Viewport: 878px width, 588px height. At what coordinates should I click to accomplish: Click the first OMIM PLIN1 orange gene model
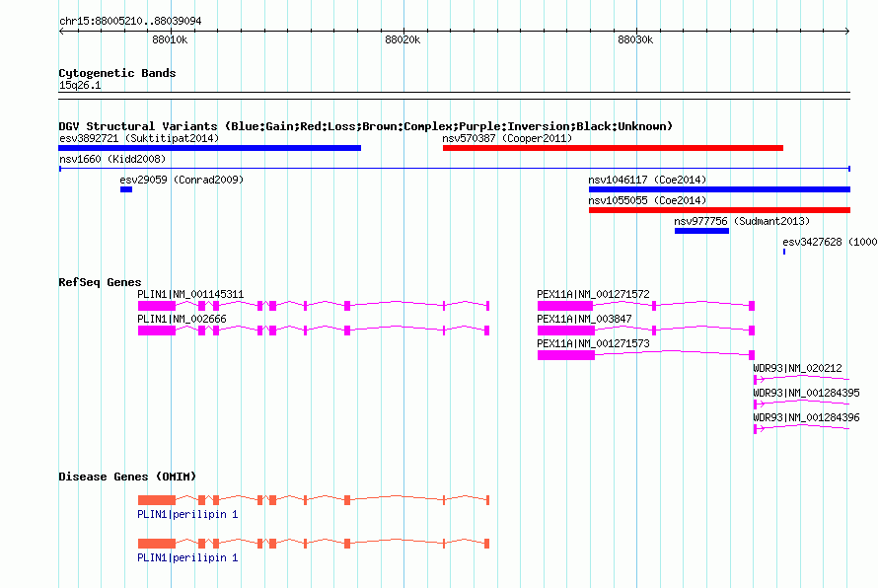[x=314, y=499]
